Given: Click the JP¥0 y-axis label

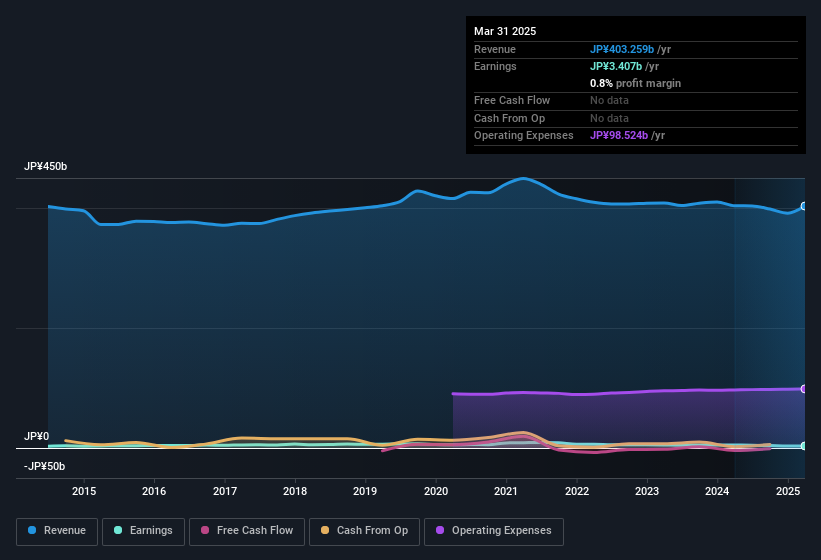Looking at the screenshot, I should (x=37, y=436).
